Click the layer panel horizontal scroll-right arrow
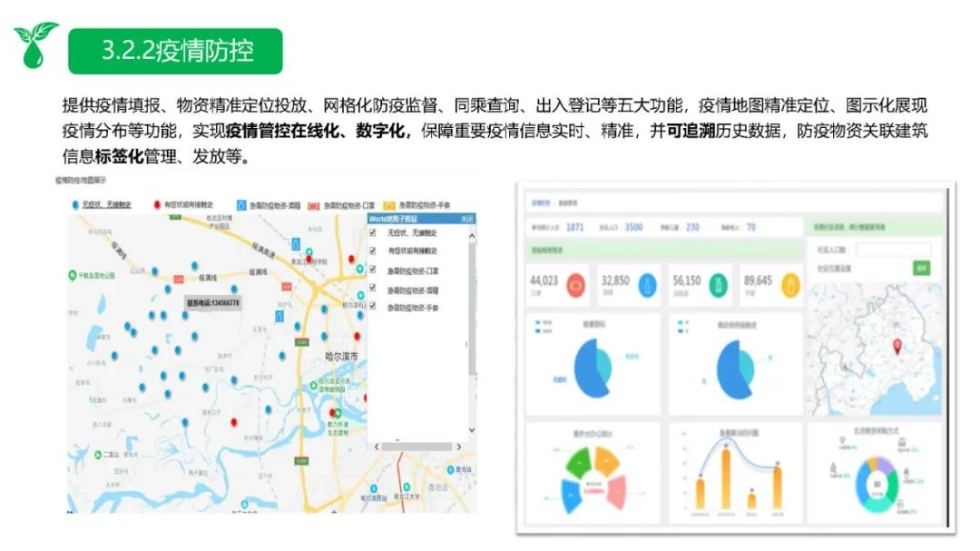Viewport: 980px width, 551px height. pyautogui.click(x=459, y=448)
